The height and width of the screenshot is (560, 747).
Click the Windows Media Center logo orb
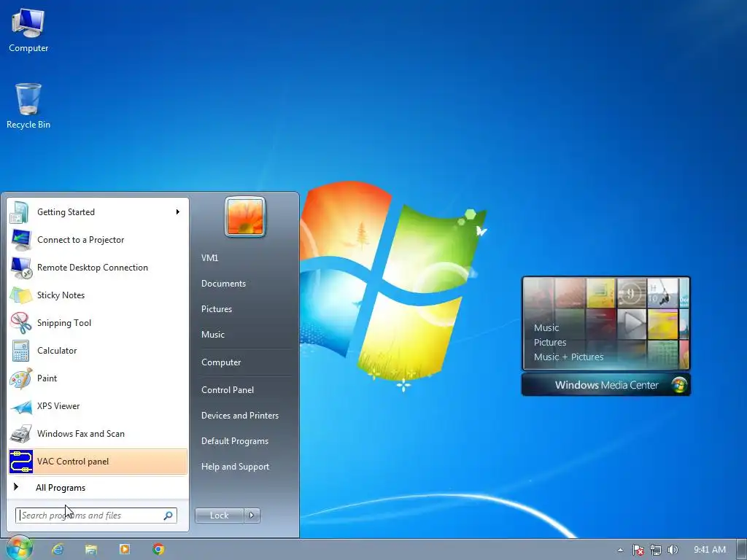click(x=679, y=385)
